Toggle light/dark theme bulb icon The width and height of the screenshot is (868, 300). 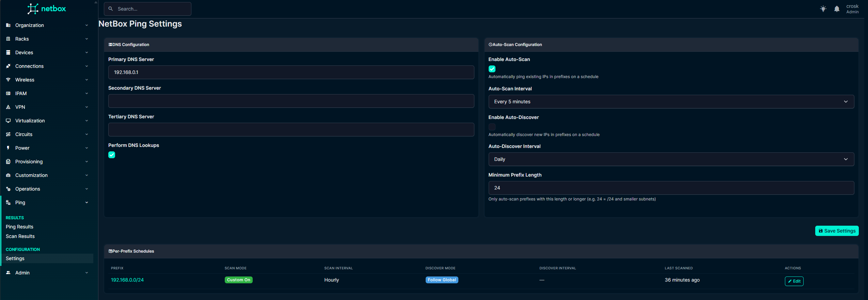pyautogui.click(x=823, y=9)
